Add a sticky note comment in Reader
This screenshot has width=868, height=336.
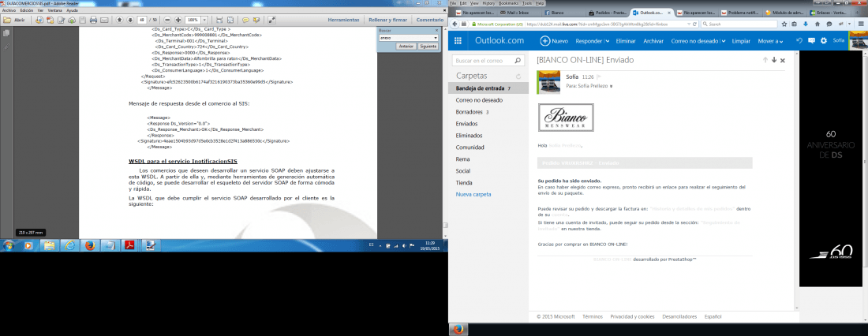point(245,20)
